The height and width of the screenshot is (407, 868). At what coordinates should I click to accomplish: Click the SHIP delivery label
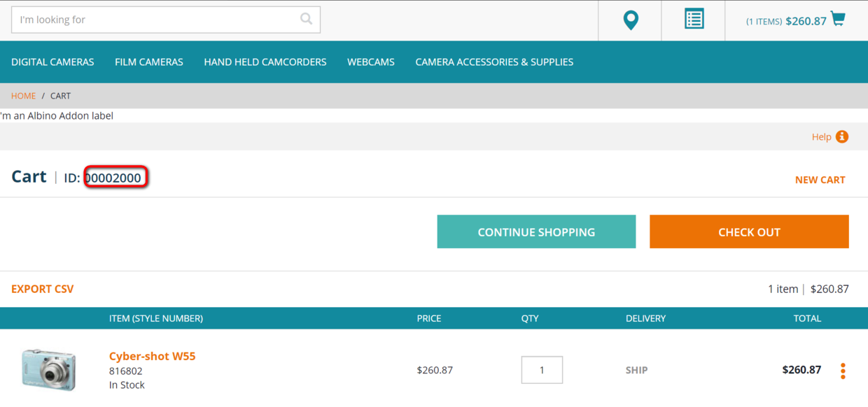636,370
